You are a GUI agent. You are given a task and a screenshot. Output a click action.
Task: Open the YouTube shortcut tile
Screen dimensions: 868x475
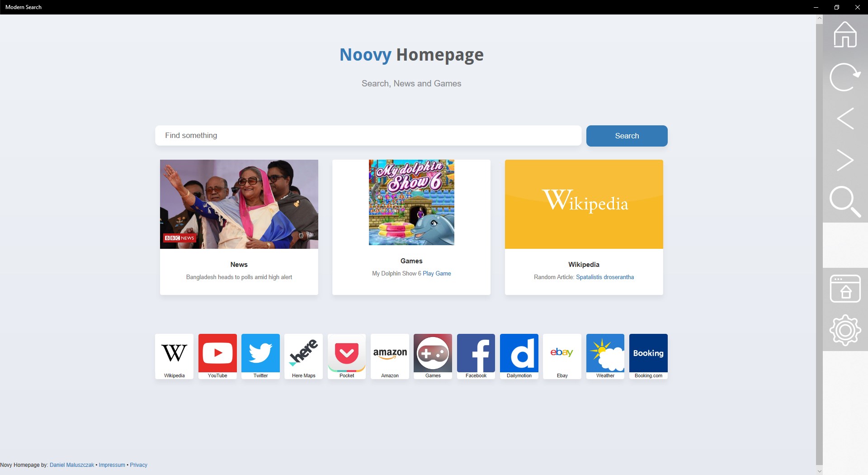click(x=217, y=356)
